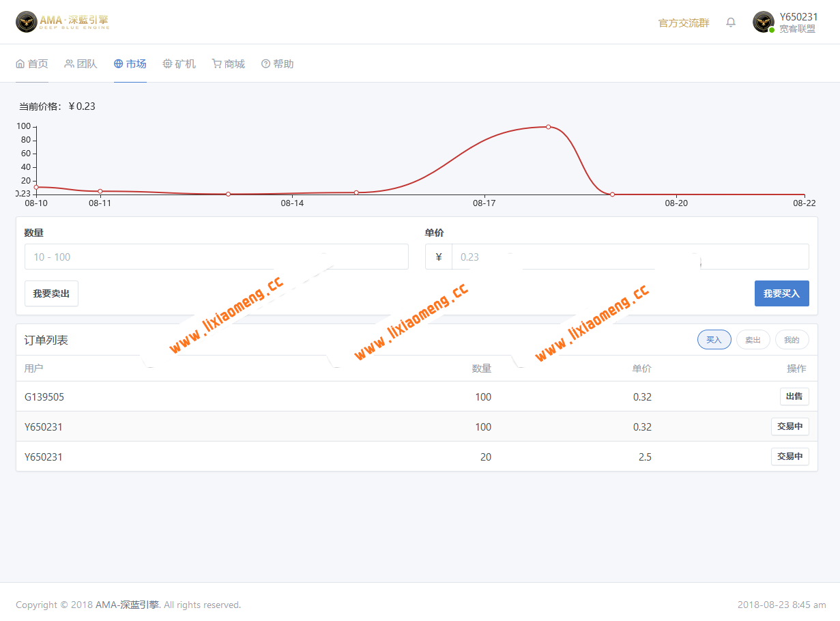Go to the 首页 home tab

pyautogui.click(x=32, y=64)
